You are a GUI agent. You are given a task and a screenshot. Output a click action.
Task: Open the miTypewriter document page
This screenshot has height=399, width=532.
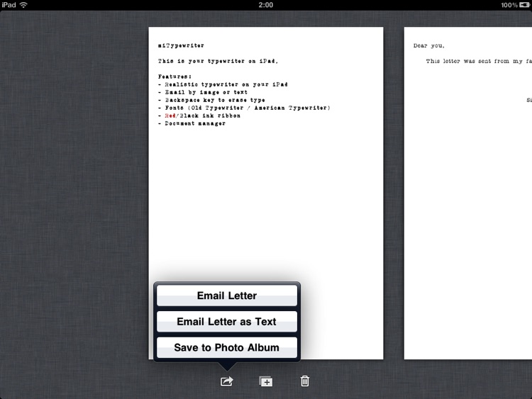(266, 193)
